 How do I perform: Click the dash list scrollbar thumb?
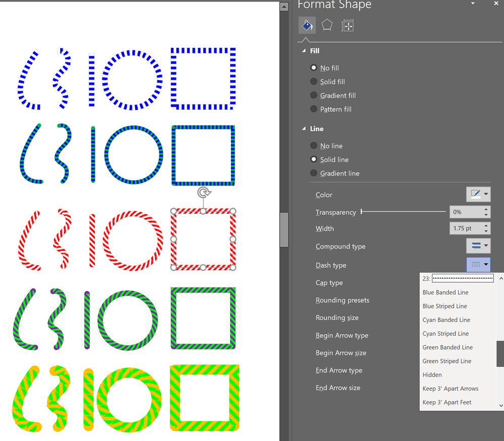[500, 354]
